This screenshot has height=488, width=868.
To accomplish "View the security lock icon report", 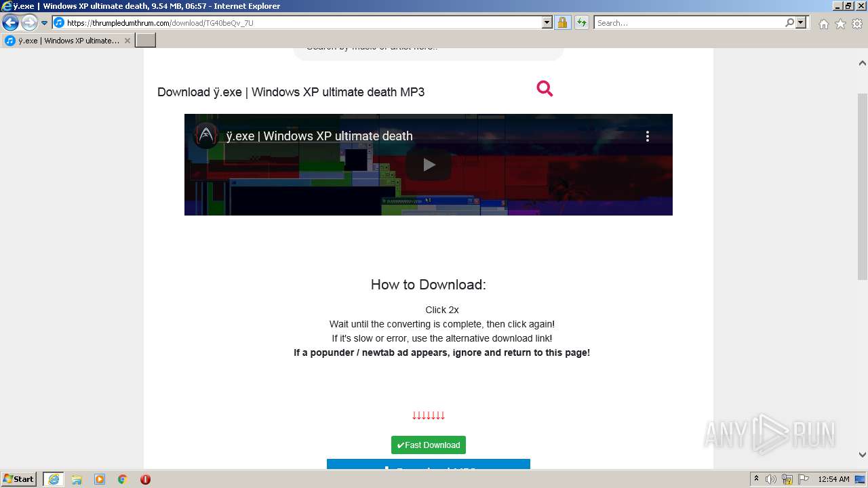I will [562, 23].
